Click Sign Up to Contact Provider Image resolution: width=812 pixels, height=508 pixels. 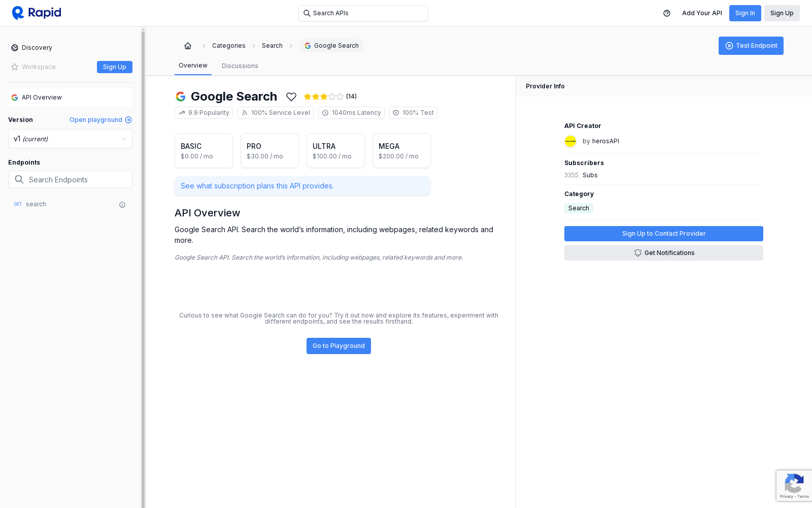(664, 234)
